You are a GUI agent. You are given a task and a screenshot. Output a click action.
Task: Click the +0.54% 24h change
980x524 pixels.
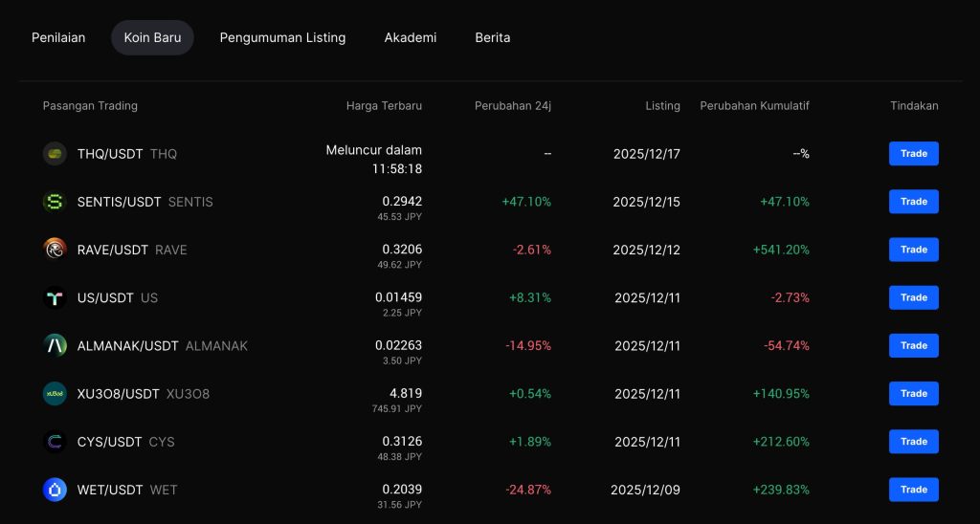pyautogui.click(x=530, y=393)
